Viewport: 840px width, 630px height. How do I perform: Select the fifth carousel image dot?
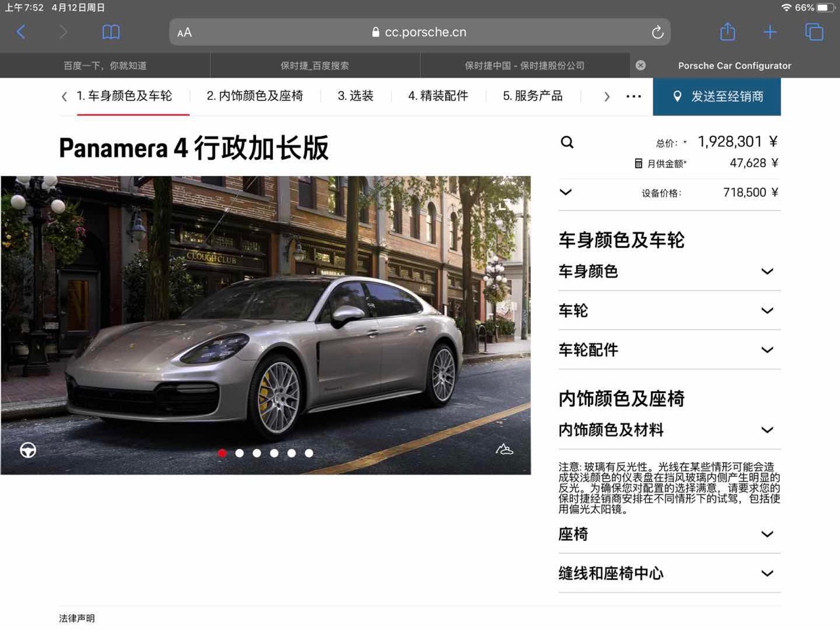tap(291, 453)
